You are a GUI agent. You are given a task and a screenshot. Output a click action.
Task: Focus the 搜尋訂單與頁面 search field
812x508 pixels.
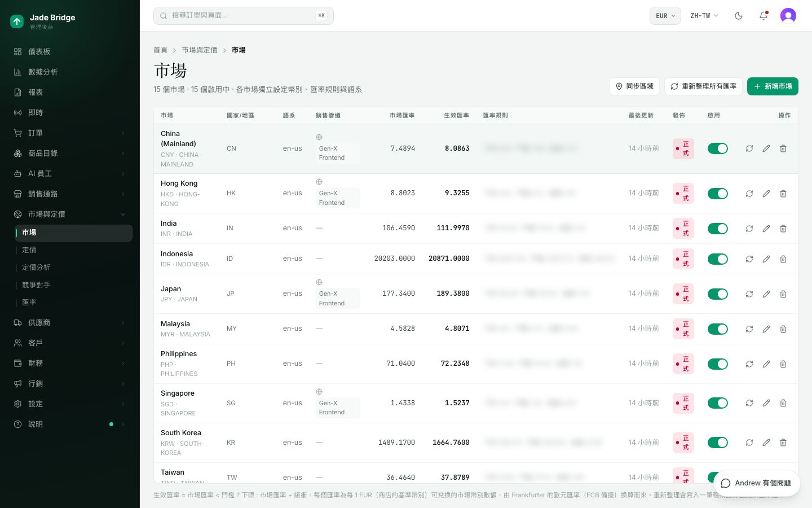(244, 16)
